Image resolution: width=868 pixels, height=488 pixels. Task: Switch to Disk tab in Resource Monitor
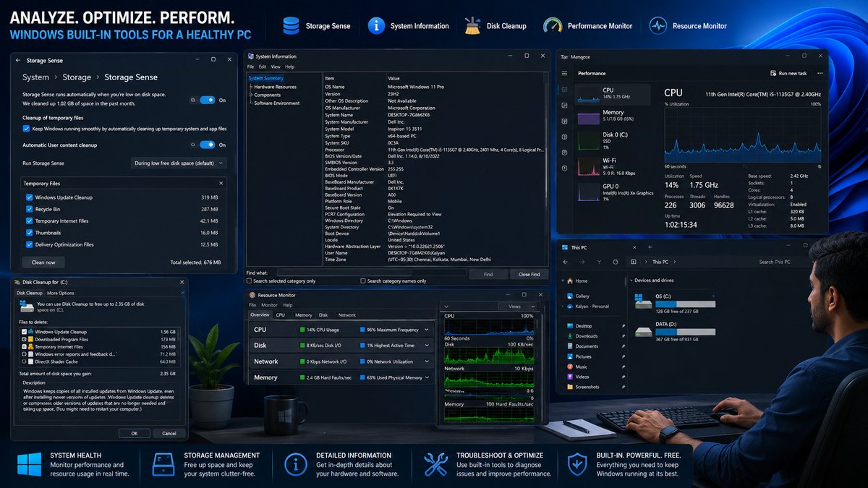pyautogui.click(x=323, y=315)
